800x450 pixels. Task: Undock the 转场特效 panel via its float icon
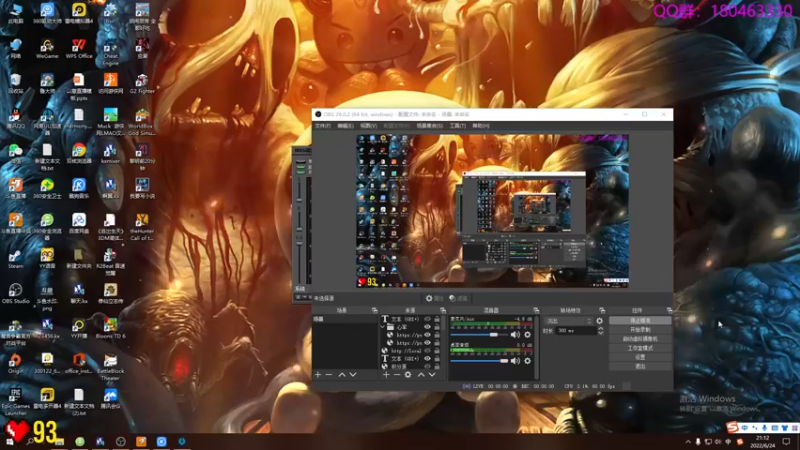pyautogui.click(x=602, y=310)
